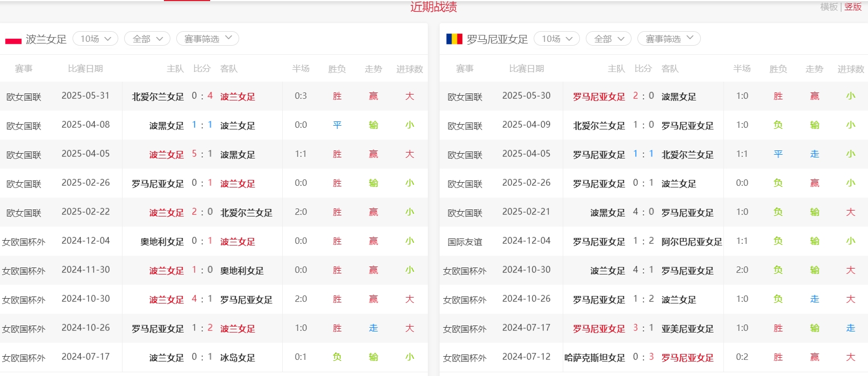The width and height of the screenshot is (868, 376).
Task: Expand the 全部 dropdown in the 波兰女足 panel
Action: point(147,39)
